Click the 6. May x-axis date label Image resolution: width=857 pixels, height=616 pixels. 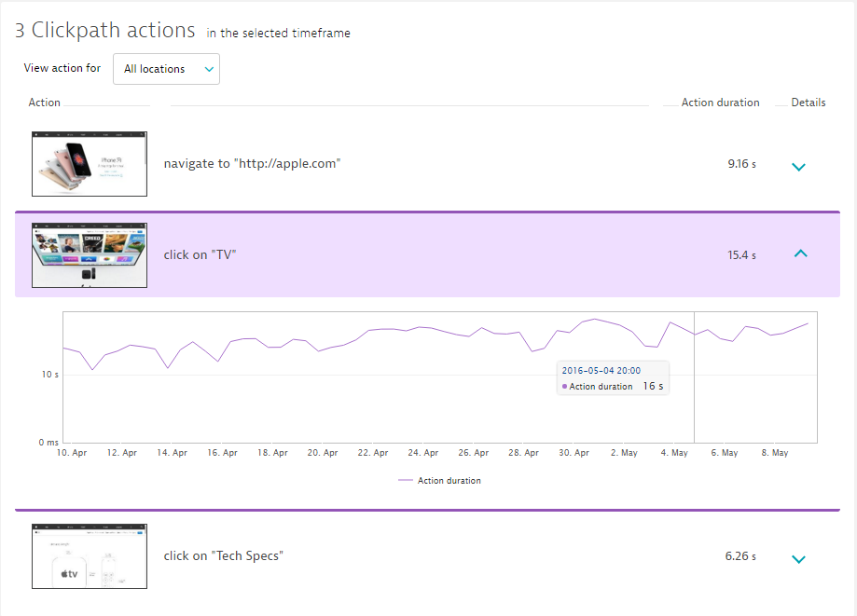(725, 453)
